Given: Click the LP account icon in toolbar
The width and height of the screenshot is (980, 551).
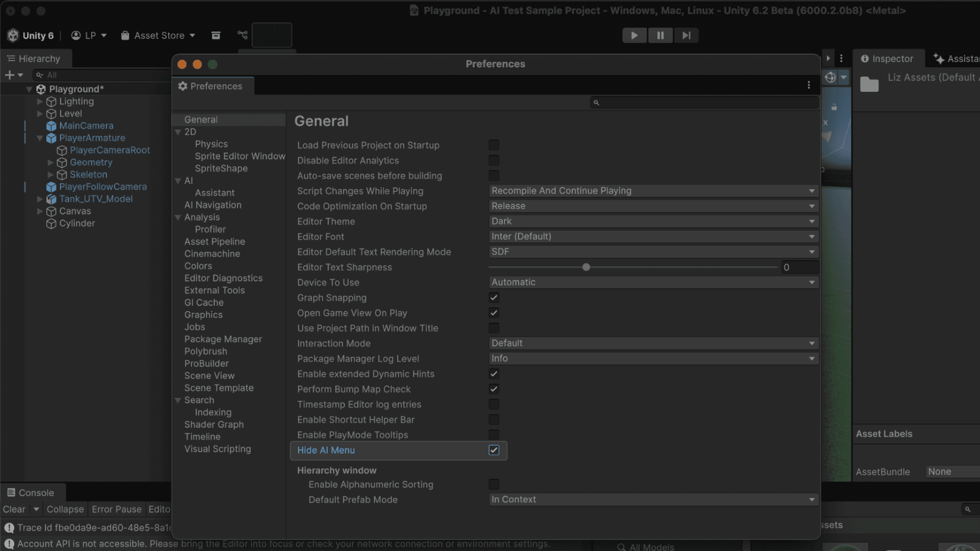Looking at the screenshot, I should pyautogui.click(x=76, y=35).
